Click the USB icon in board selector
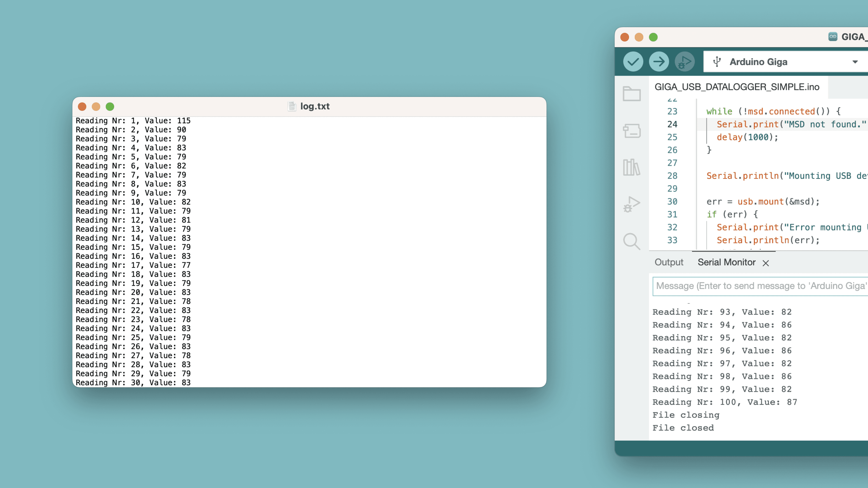Image resolution: width=868 pixels, height=488 pixels. tap(717, 62)
